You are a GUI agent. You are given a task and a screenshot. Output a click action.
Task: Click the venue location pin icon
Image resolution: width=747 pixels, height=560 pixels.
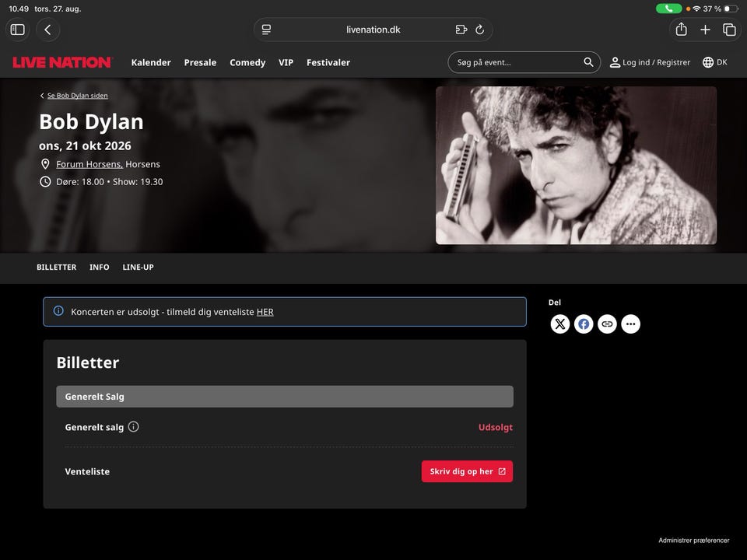[45, 164]
